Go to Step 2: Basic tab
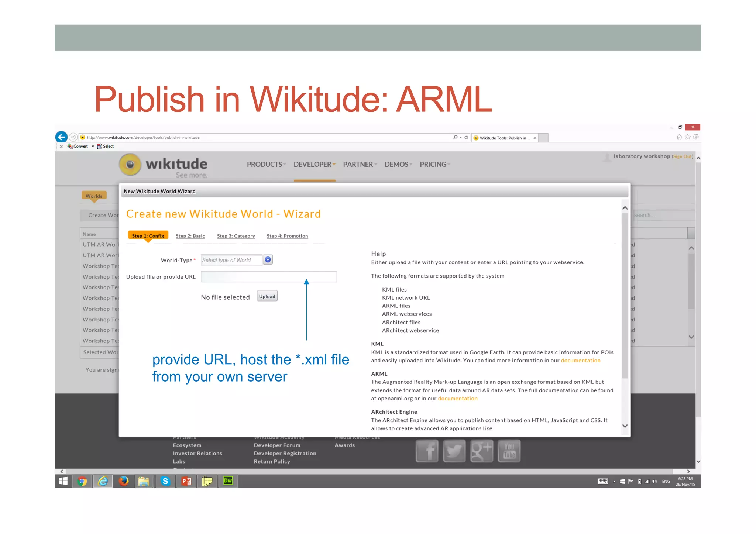This screenshot has height=534, width=756. click(190, 236)
